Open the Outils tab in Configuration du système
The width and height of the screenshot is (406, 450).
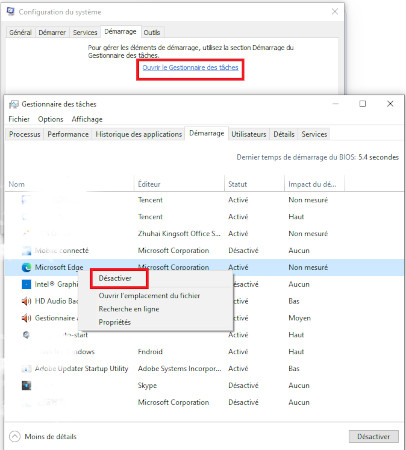(152, 33)
